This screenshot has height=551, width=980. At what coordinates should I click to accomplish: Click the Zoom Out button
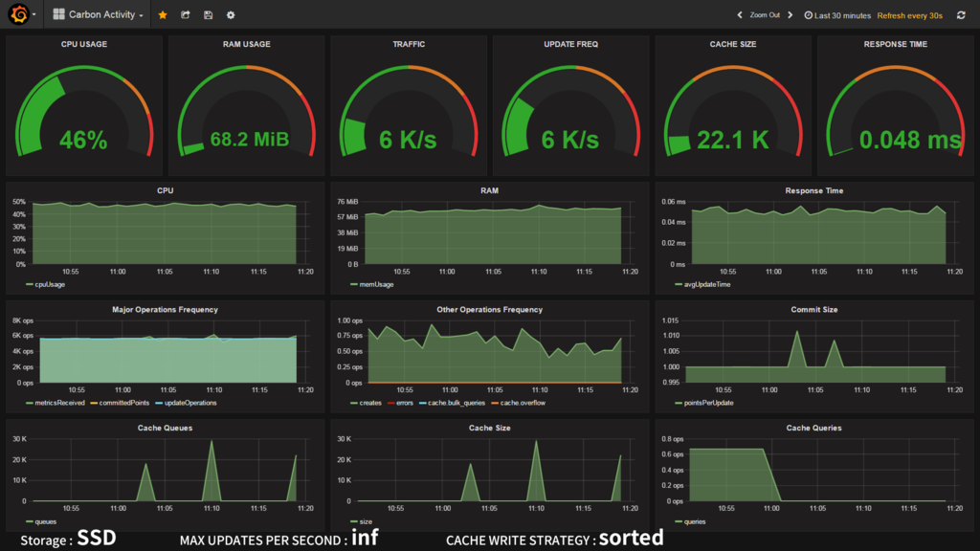click(765, 15)
